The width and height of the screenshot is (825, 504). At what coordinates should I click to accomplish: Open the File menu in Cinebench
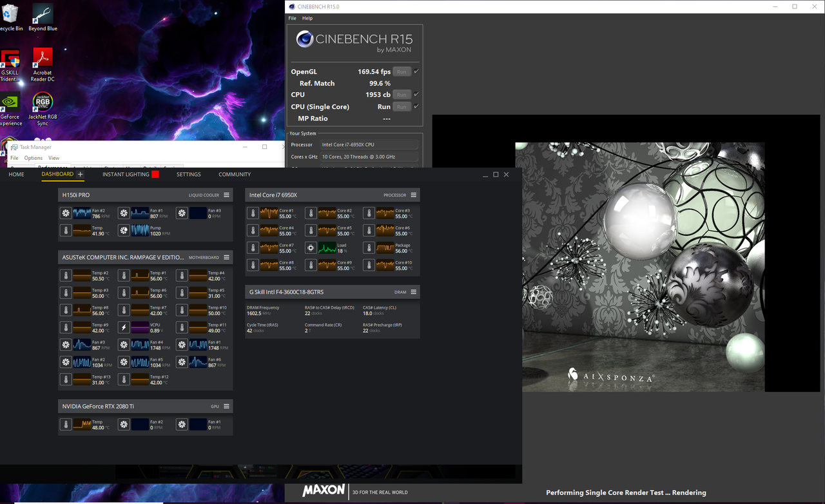tap(292, 18)
